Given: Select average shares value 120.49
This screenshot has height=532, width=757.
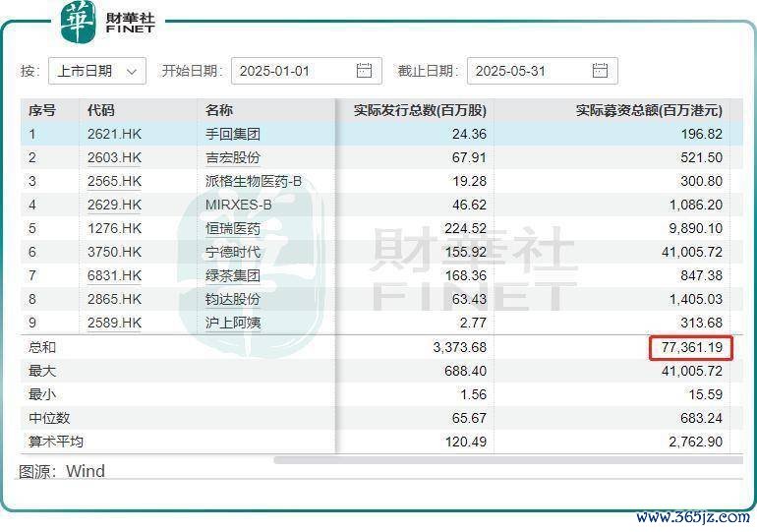Looking at the screenshot, I should [x=465, y=442].
